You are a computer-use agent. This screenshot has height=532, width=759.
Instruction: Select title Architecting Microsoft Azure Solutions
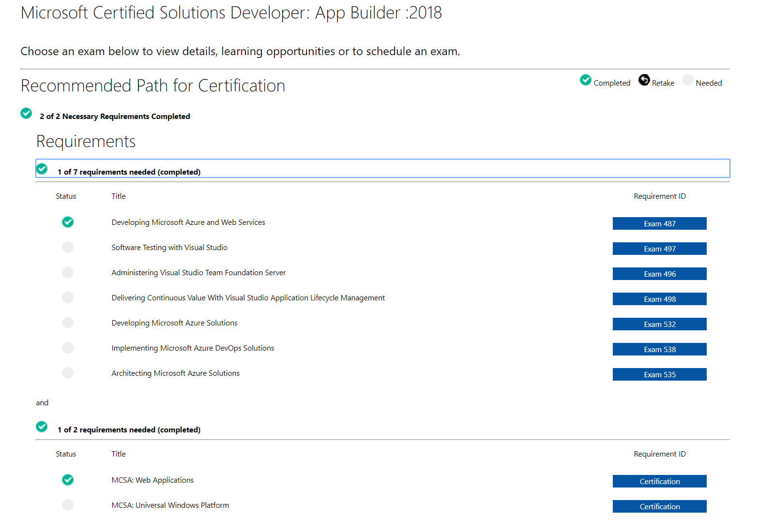click(x=175, y=373)
